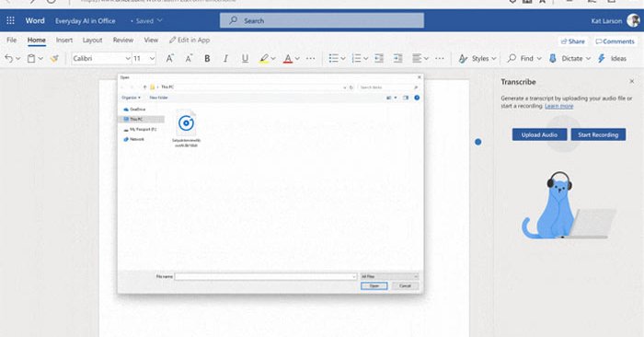This screenshot has height=337, width=644.
Task: Follow the Learn more link
Action: 559,106
